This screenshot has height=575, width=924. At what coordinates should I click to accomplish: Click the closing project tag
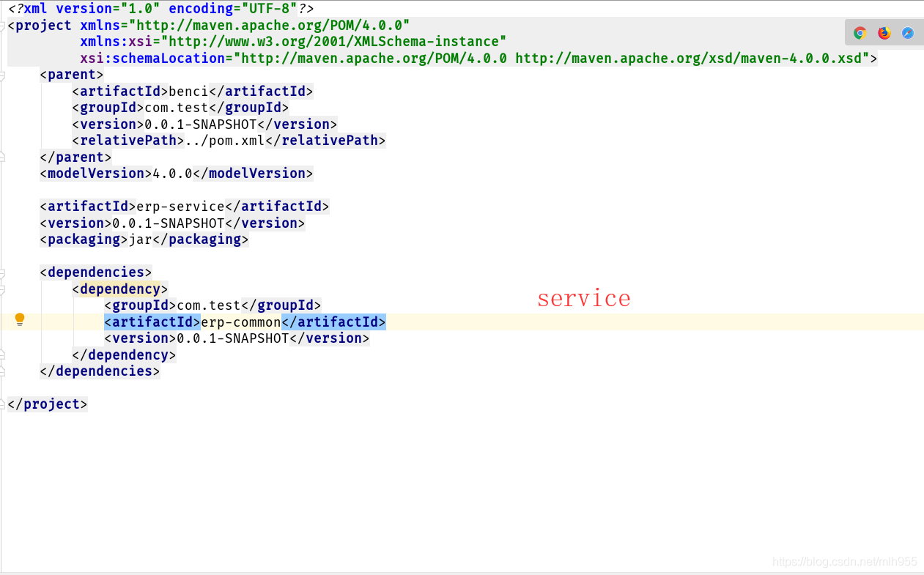[48, 404]
